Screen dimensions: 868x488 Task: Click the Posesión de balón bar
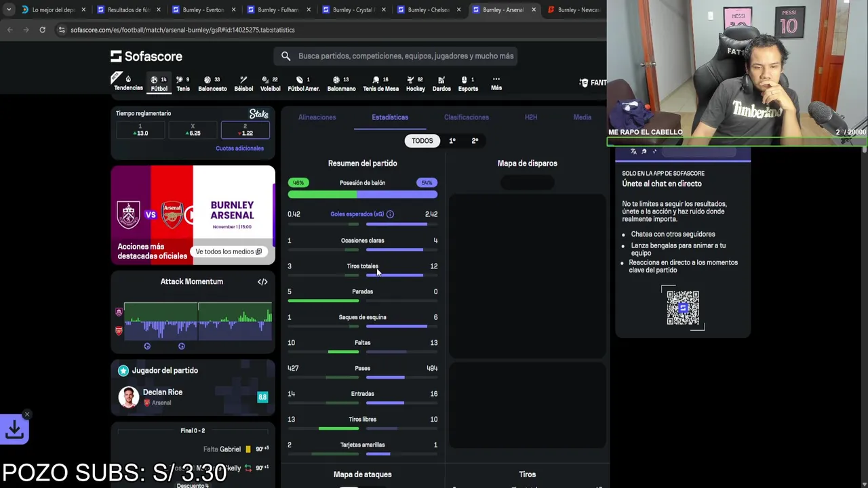point(362,195)
